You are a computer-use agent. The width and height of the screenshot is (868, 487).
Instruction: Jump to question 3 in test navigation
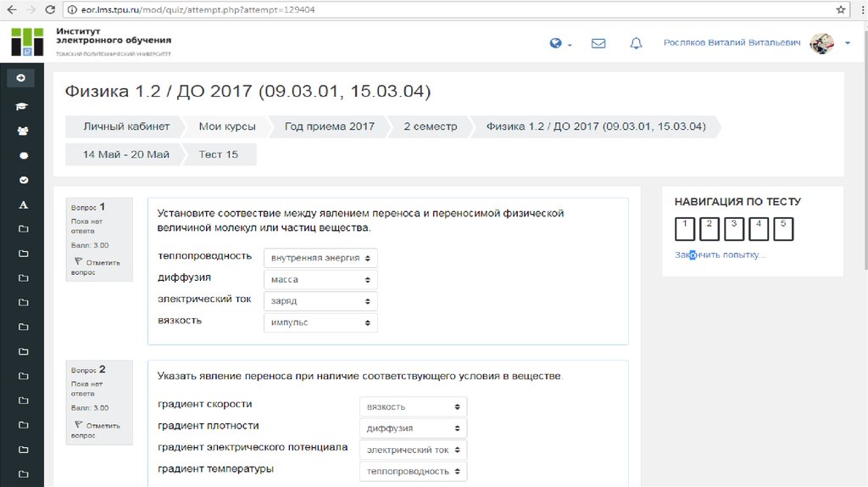(733, 229)
